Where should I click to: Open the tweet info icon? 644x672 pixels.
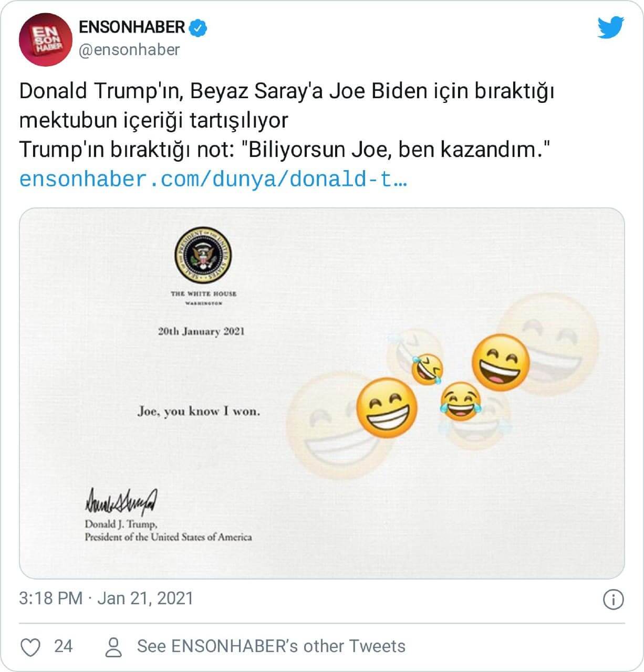(x=614, y=599)
